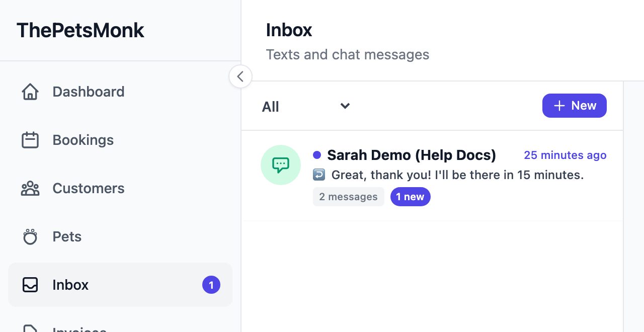Click the Invoices tag icon
644x332 pixels.
tap(30, 328)
